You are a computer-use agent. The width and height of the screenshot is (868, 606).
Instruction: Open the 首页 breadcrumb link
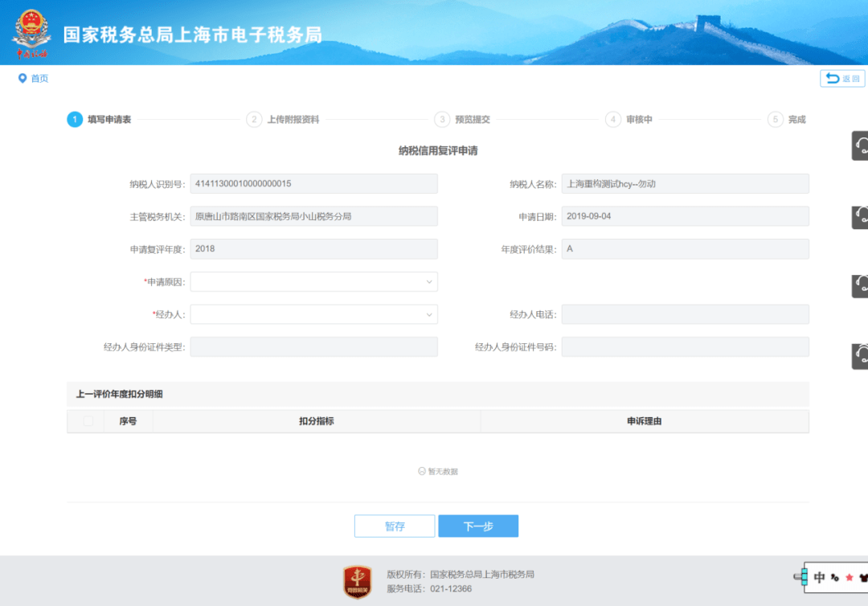coord(39,79)
